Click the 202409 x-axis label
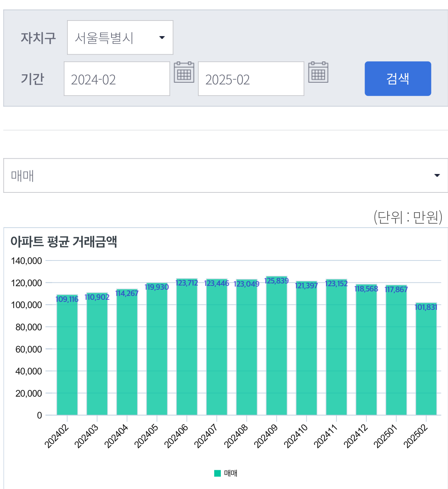The image size is (448, 489). (266, 436)
